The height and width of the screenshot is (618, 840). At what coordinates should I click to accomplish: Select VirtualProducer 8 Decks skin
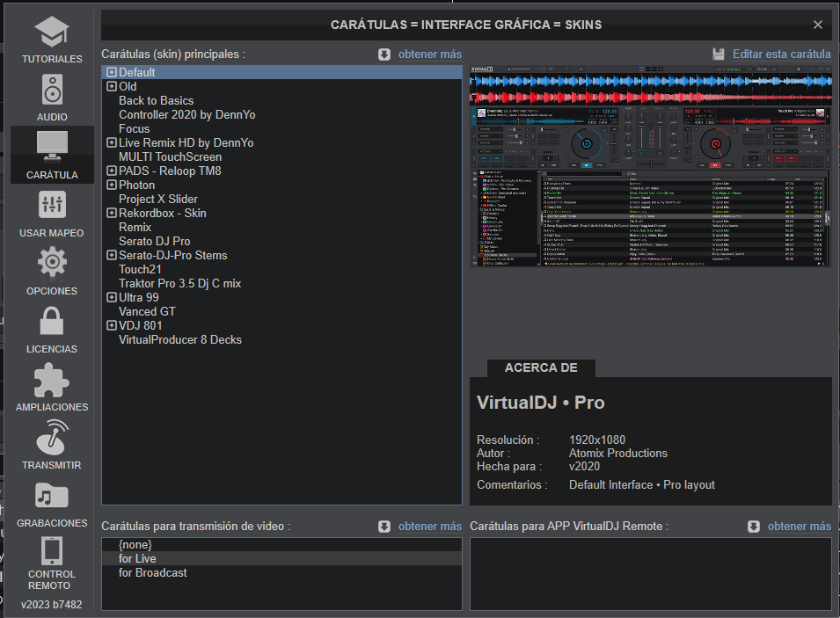[281, 339]
